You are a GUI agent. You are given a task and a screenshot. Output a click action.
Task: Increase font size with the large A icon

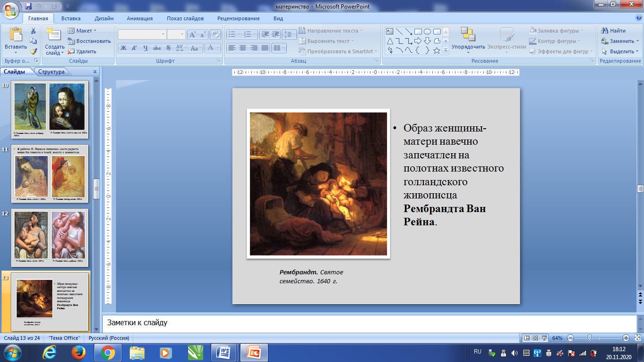pyautogui.click(x=192, y=34)
